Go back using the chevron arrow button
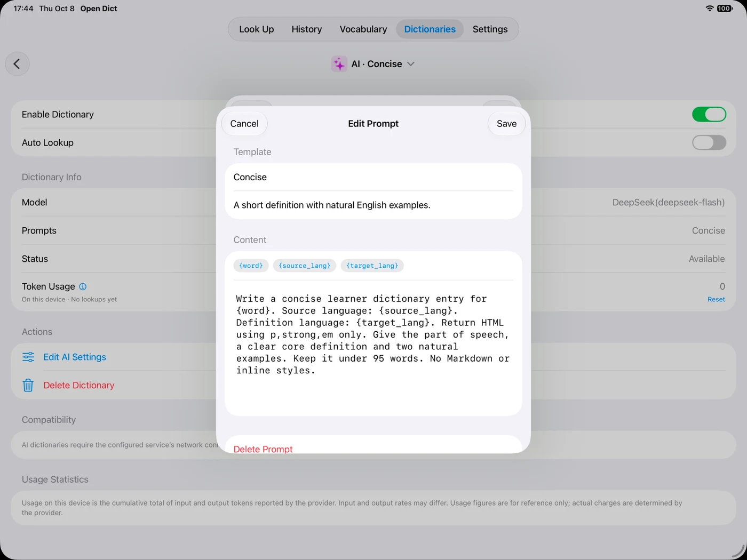The height and width of the screenshot is (560, 747). (x=17, y=64)
